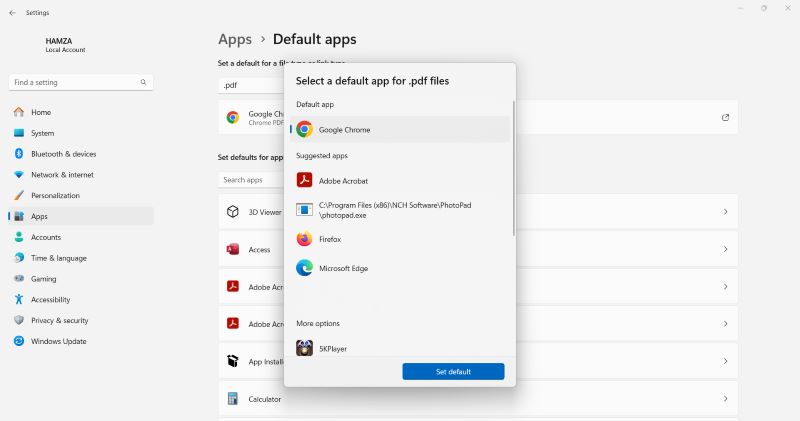Click the Gaming controller icon

coord(19,279)
